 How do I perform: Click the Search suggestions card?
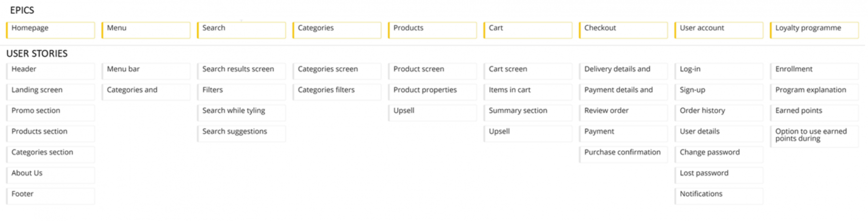coord(241,132)
